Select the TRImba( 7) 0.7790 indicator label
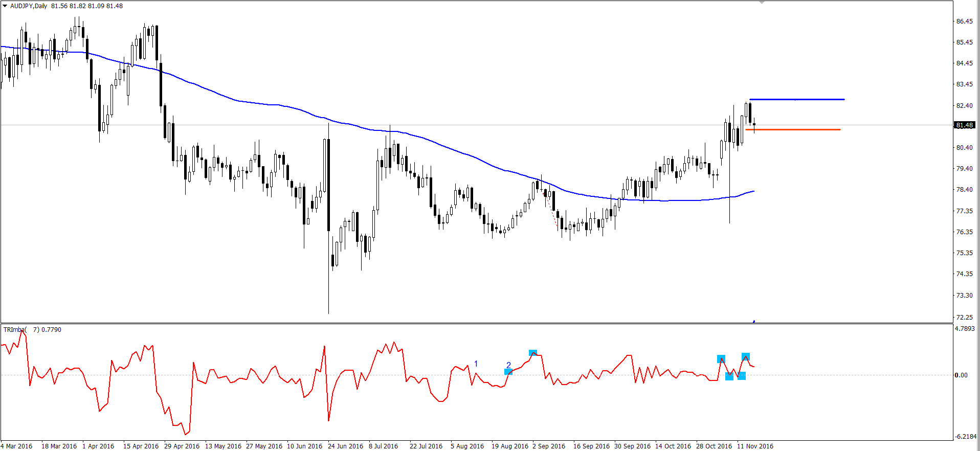Image resolution: width=980 pixels, height=451 pixels. coord(32,330)
